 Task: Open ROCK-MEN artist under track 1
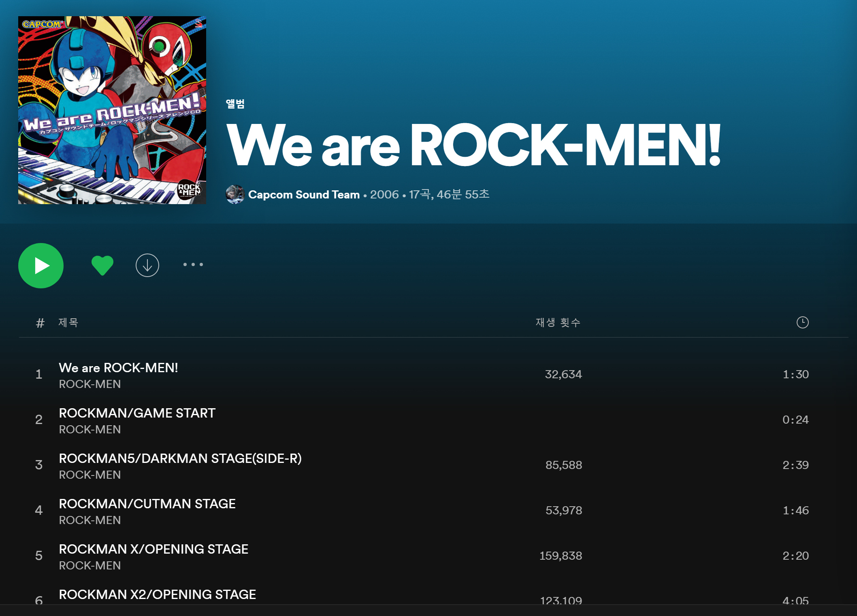coord(90,384)
